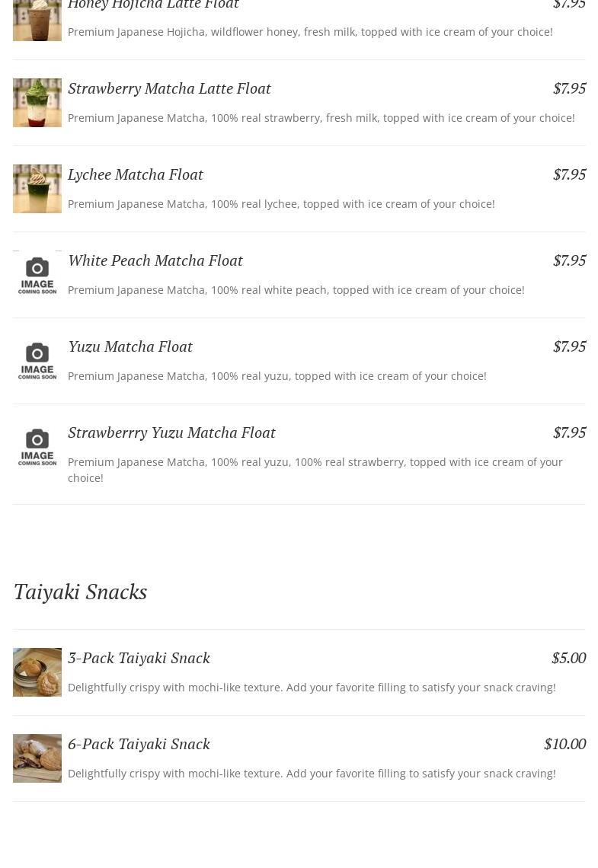Image resolution: width=598 pixels, height=868 pixels.
Task: Open the Strawberry Matcha Latte Float item
Action: (169, 88)
